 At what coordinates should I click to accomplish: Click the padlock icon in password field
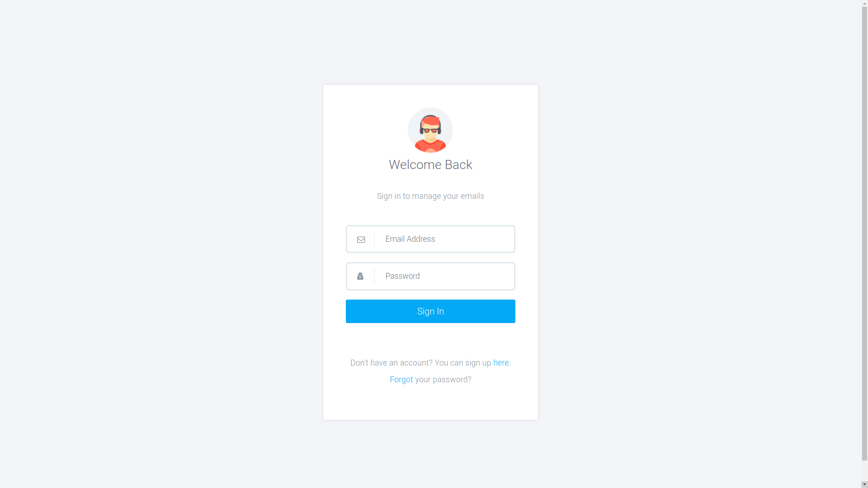pos(360,276)
